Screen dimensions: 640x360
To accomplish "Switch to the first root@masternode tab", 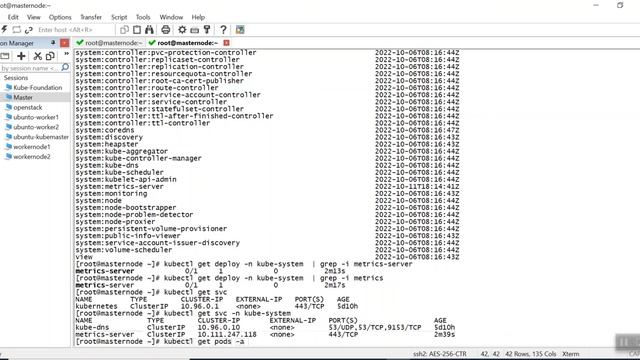I will (x=109, y=42).
